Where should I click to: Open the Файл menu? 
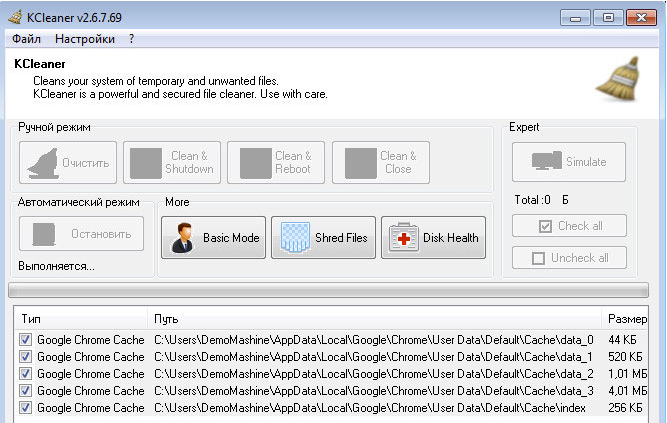tap(27, 39)
